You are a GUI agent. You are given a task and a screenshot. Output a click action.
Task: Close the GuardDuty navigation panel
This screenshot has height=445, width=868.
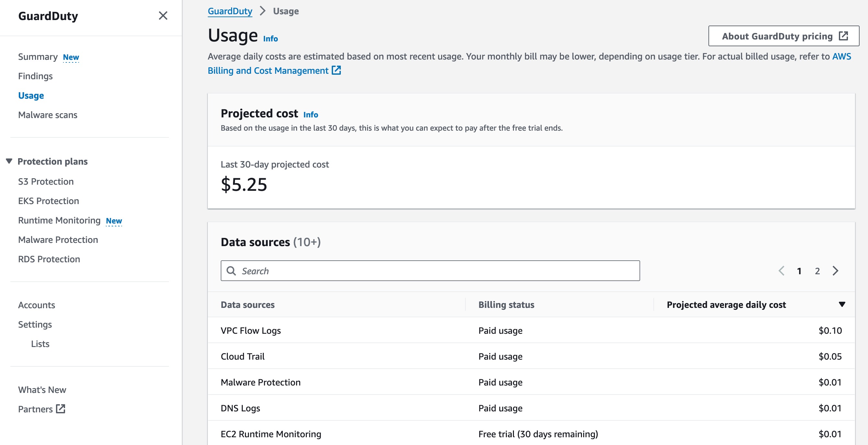coord(163,16)
